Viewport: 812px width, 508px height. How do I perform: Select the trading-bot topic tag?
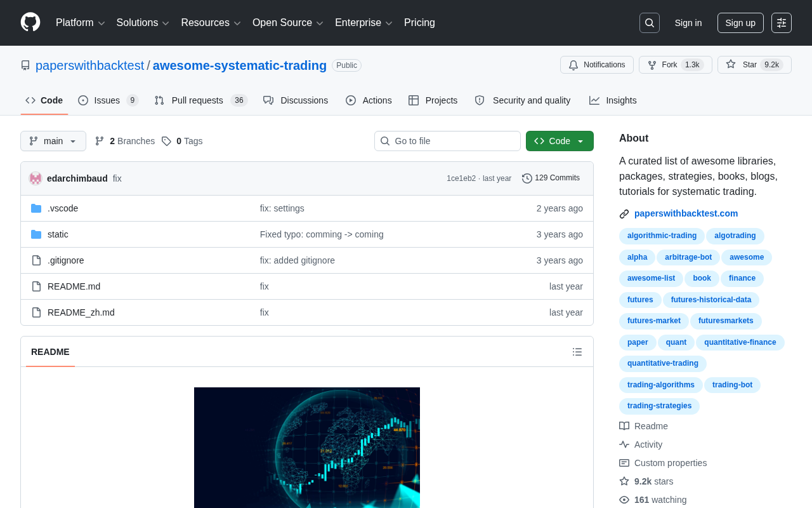click(x=732, y=385)
